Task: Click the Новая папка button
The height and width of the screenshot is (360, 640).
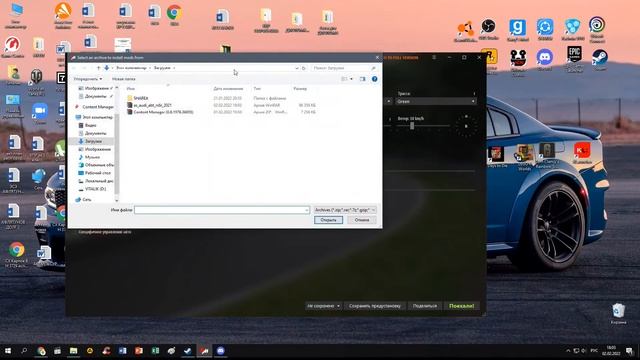Action: pyautogui.click(x=124, y=79)
